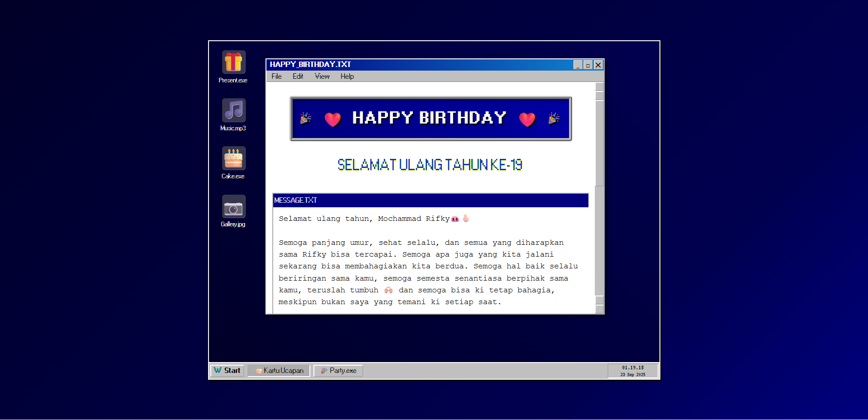Viewport: 868px width, 420px height.
Task: Open the Edit menu
Action: (298, 76)
